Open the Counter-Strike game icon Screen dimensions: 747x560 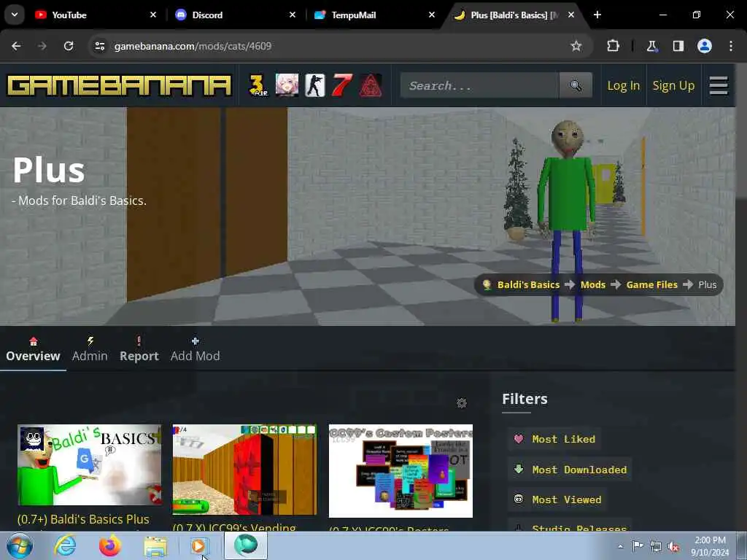coord(315,86)
